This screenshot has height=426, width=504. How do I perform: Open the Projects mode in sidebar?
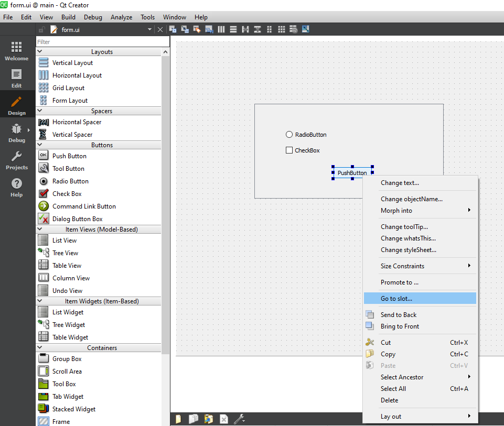pyautogui.click(x=17, y=160)
